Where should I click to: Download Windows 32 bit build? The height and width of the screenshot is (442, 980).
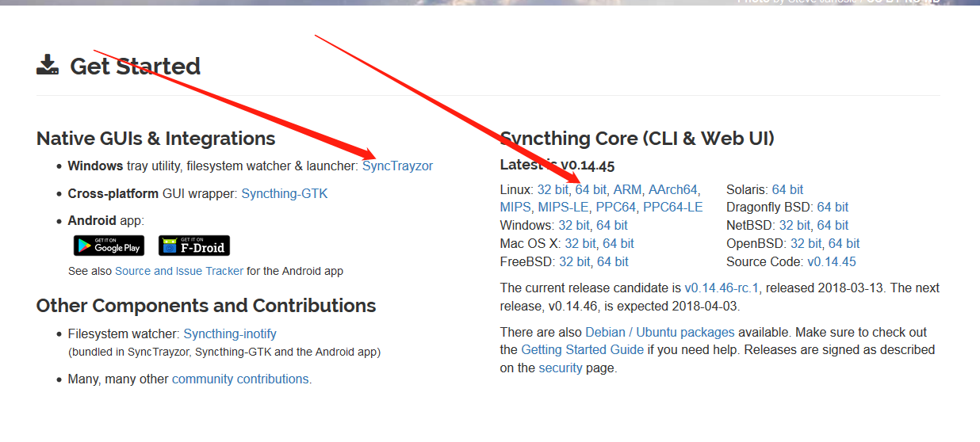click(x=574, y=226)
